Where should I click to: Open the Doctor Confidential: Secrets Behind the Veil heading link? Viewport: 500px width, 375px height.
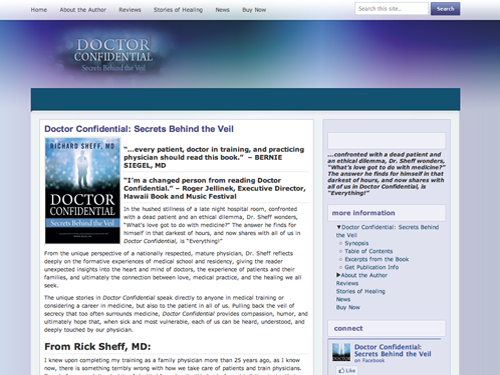(139, 129)
